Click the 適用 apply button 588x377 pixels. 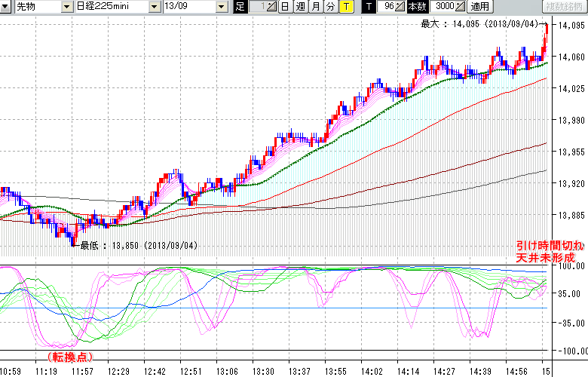(x=479, y=7)
